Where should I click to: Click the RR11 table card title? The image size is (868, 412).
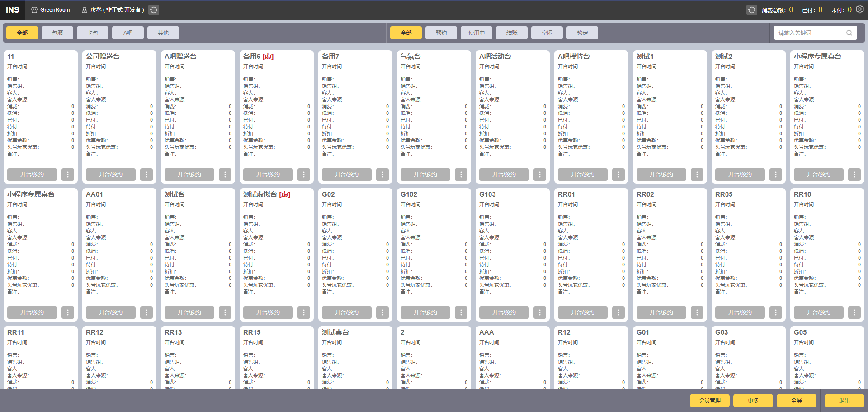(x=16, y=332)
